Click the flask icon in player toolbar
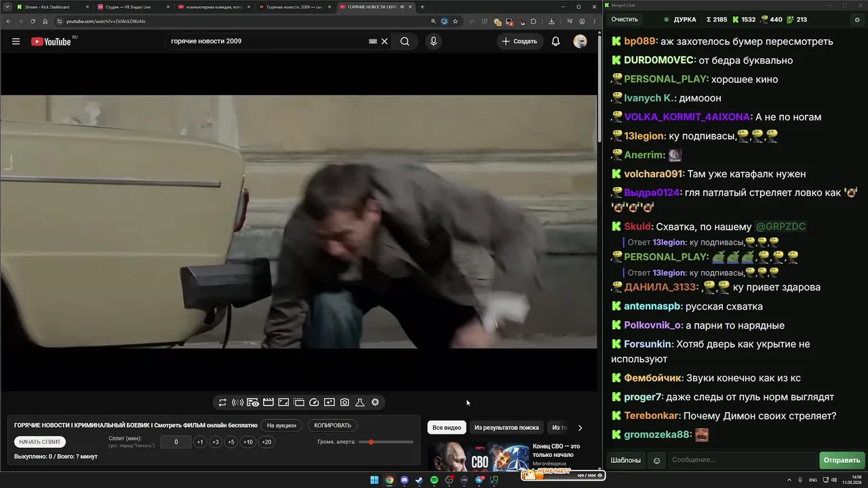The image size is (868, 488). [360, 403]
